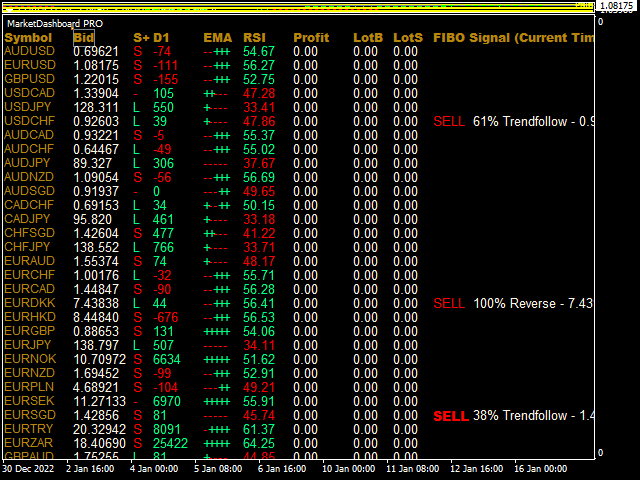640x480 pixels.
Task: Click the LotS column header
Action: click(x=408, y=38)
